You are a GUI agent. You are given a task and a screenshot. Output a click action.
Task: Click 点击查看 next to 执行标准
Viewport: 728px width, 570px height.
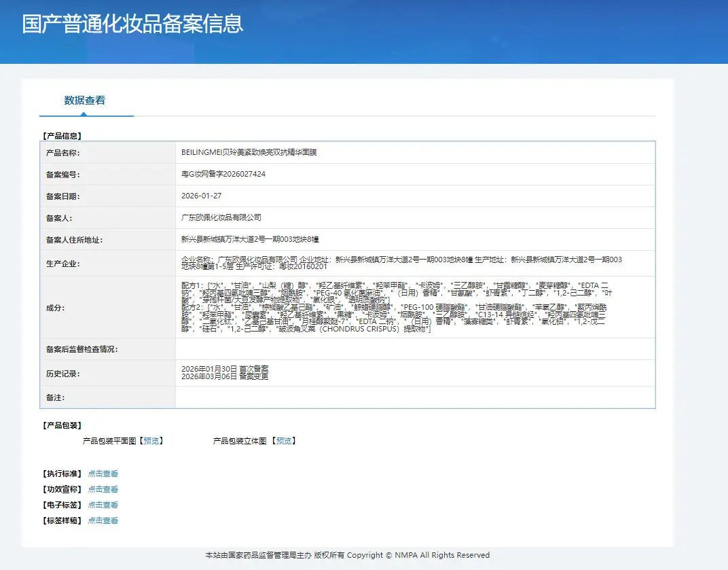point(103,474)
